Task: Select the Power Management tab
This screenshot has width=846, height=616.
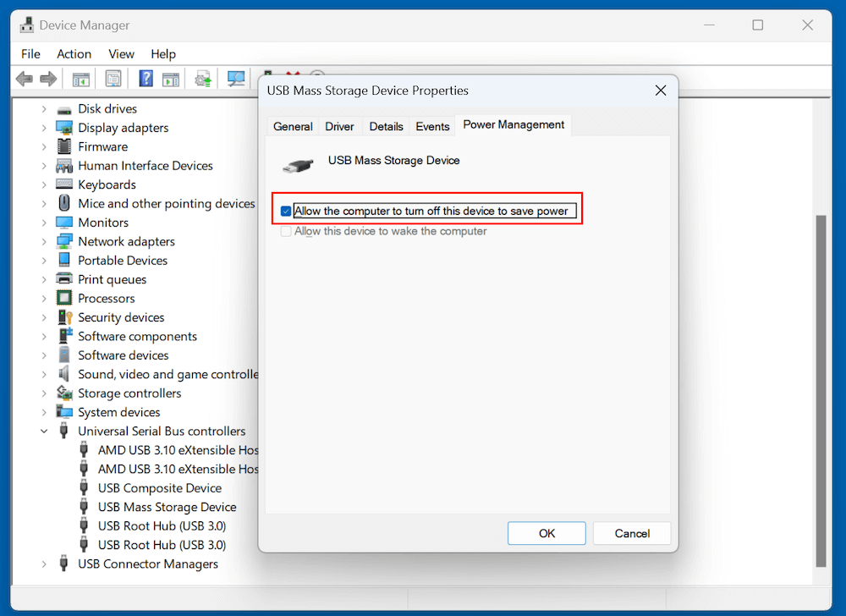Action: [514, 124]
